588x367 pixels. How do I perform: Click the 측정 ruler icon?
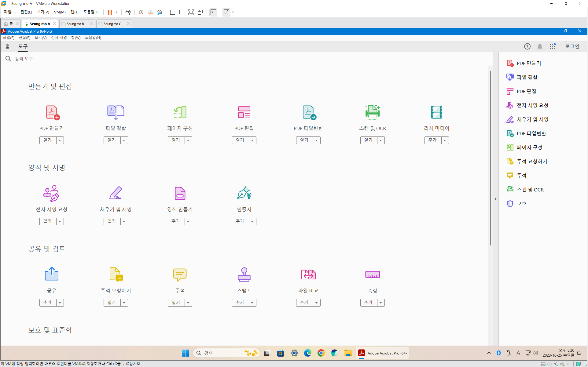click(372, 274)
